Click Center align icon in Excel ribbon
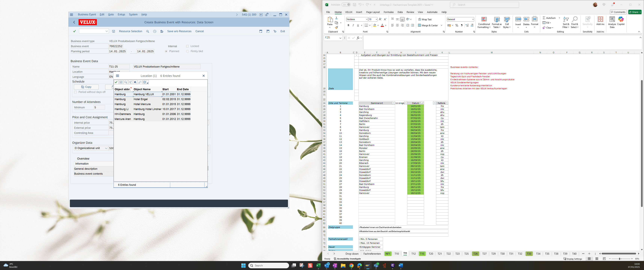This screenshot has height=270, width=644. tap(397, 25)
